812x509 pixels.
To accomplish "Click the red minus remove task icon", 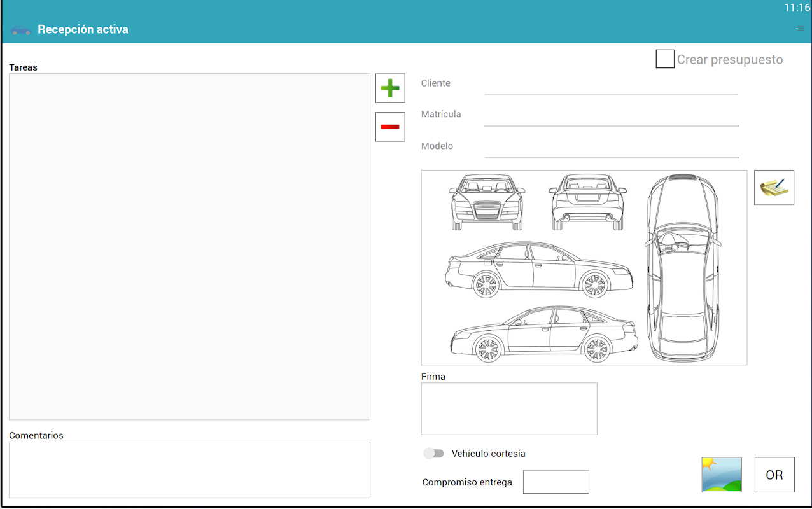I will pyautogui.click(x=389, y=127).
